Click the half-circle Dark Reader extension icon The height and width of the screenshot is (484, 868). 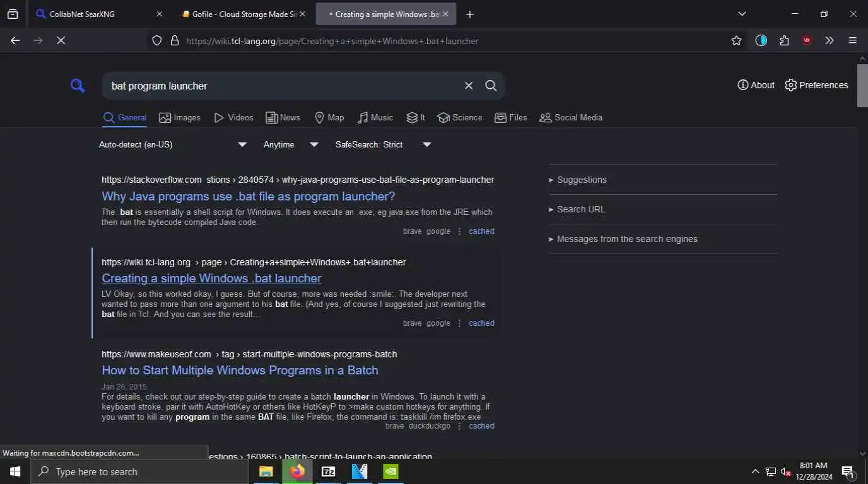[x=761, y=40]
